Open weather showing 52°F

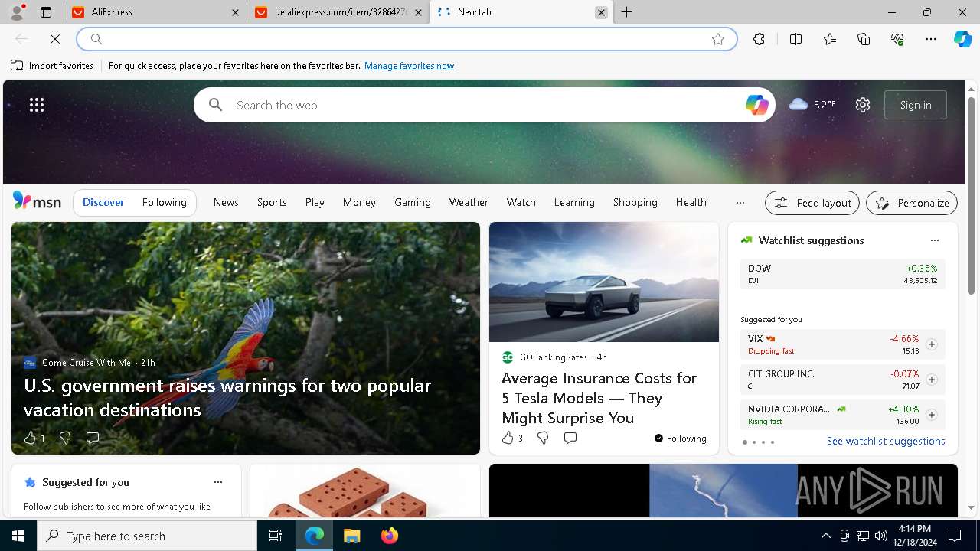812,105
